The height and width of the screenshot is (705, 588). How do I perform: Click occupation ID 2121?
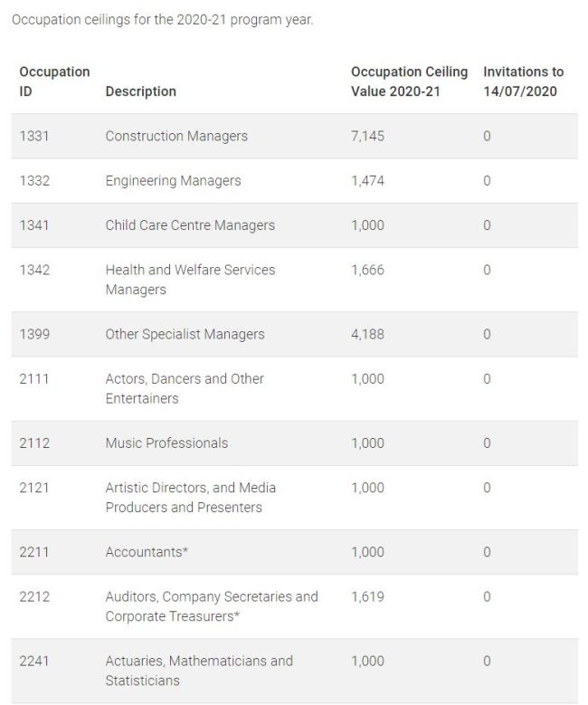tap(34, 487)
